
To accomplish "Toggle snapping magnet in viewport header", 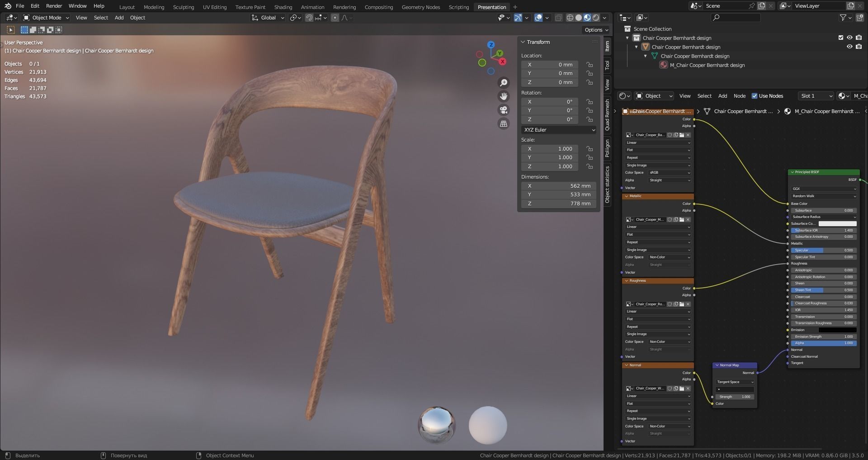I will (309, 18).
